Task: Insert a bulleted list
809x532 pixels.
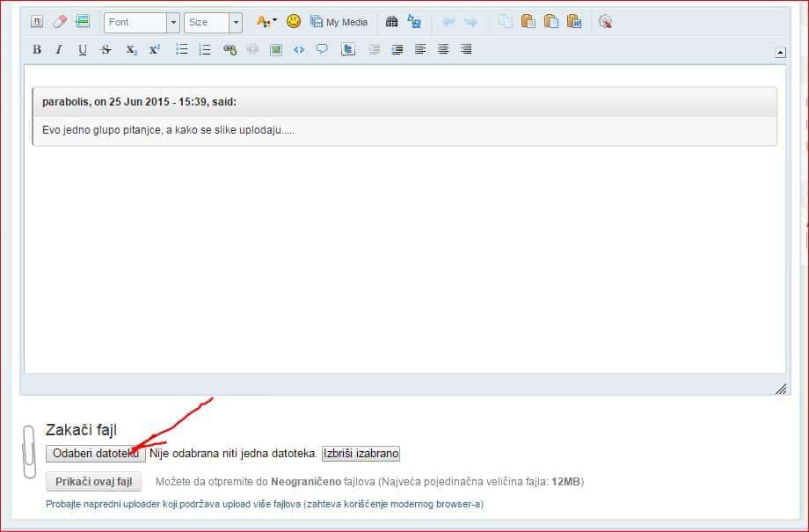Action: tap(182, 49)
